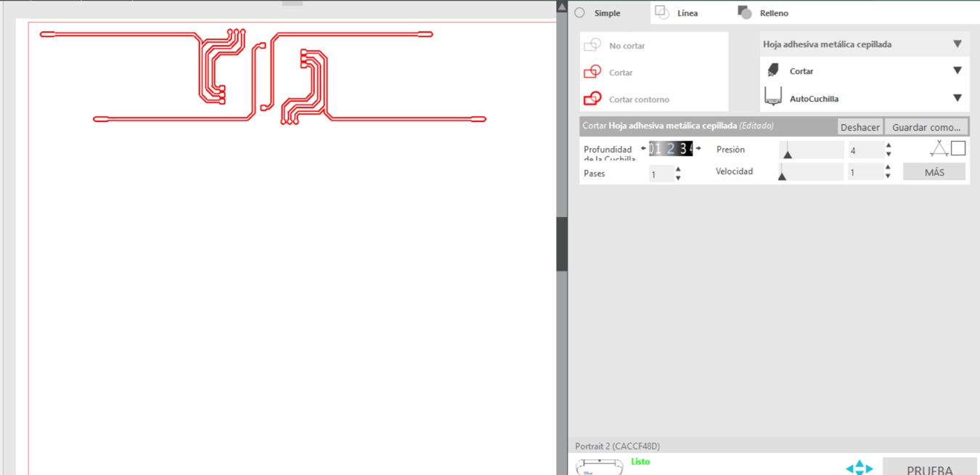The width and height of the screenshot is (980, 475).
Task: Expand the Hoja adhesiva metálica cepillada dropdown
Action: pos(957,44)
